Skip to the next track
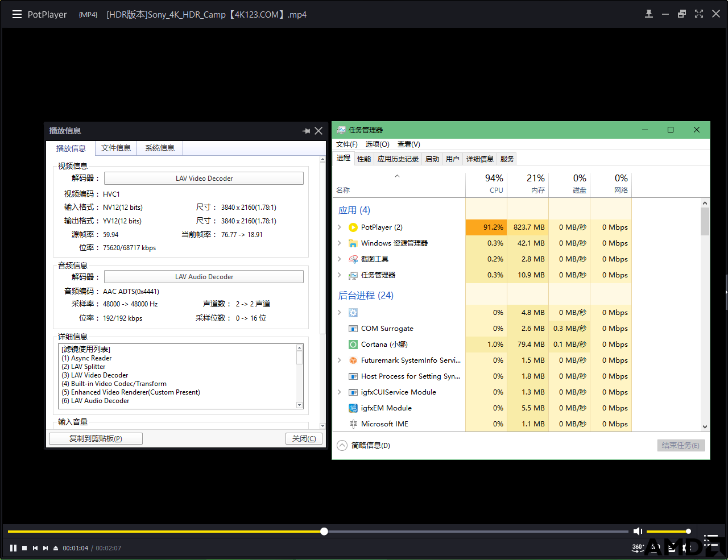The height and width of the screenshot is (560, 728). (x=45, y=548)
